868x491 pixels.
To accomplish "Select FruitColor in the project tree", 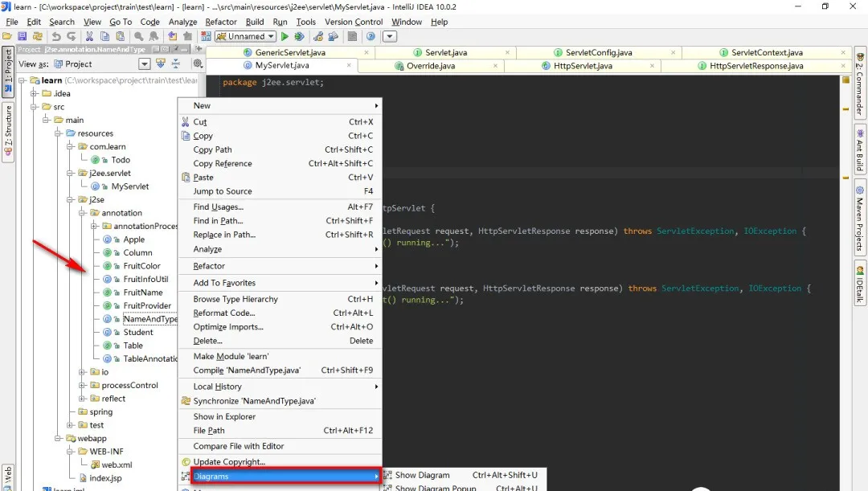I will [x=141, y=266].
